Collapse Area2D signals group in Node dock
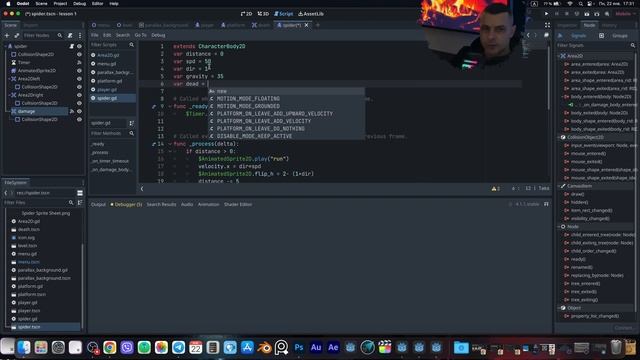 [x=559, y=56]
